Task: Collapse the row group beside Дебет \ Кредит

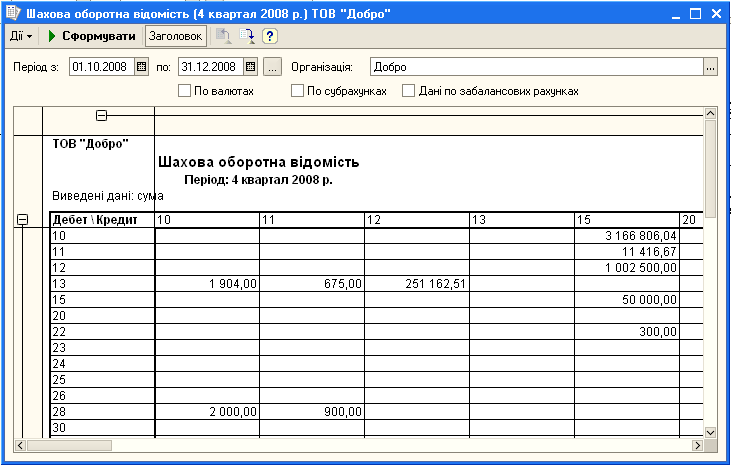Action: 22,219
